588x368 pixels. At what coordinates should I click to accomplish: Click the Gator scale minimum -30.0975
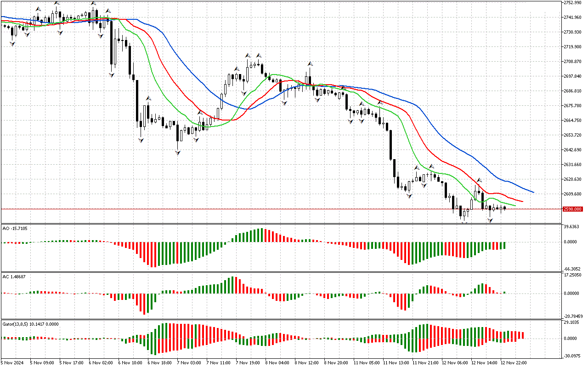(x=571, y=356)
